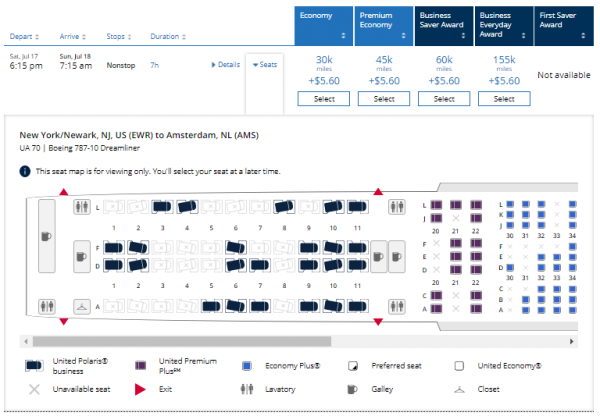Expand the flight Details section
600x416 pixels.
pos(226,65)
